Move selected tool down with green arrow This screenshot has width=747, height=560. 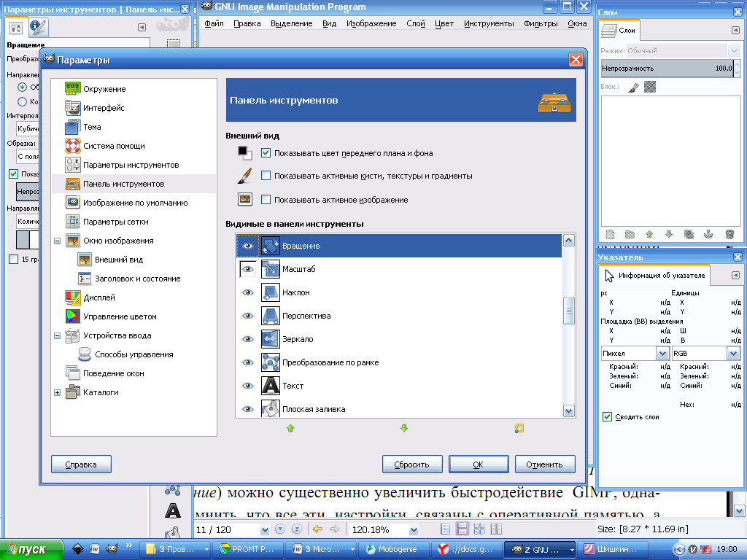(x=404, y=429)
